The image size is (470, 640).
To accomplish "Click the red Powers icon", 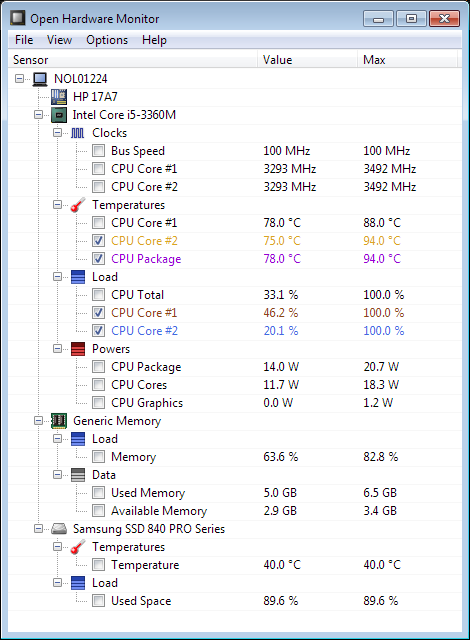I will [x=78, y=349].
